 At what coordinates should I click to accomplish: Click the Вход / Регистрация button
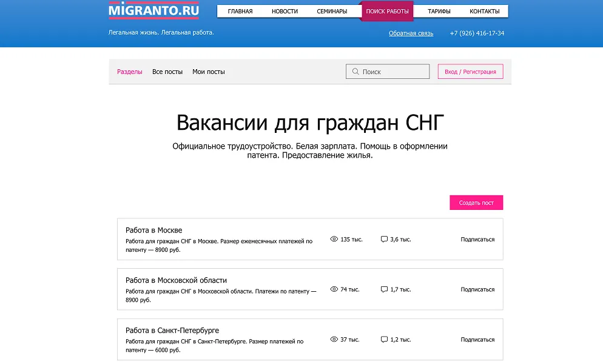click(x=470, y=72)
